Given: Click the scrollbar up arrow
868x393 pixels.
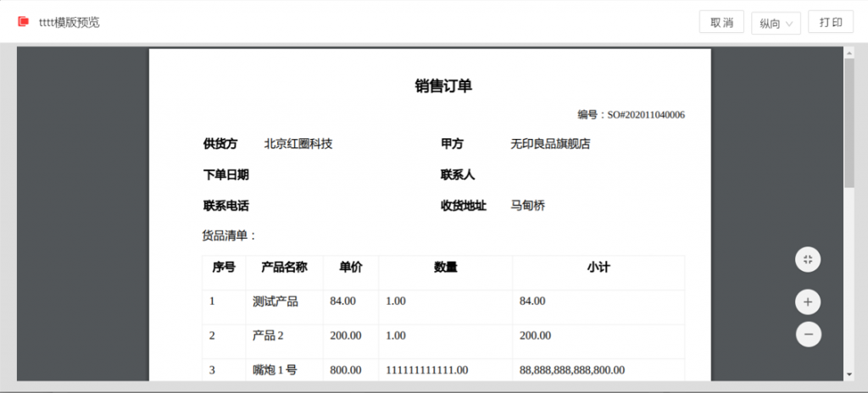Looking at the screenshot, I should click(x=849, y=53).
